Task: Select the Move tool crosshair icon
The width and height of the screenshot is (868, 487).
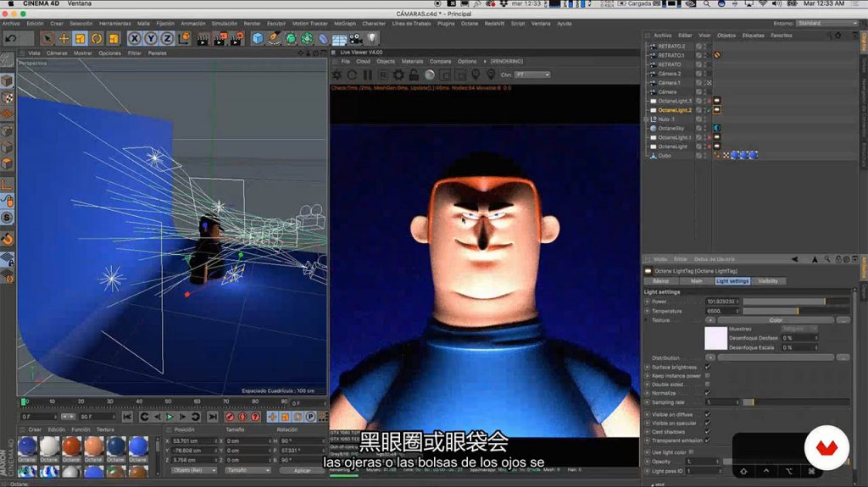Action: coord(64,38)
